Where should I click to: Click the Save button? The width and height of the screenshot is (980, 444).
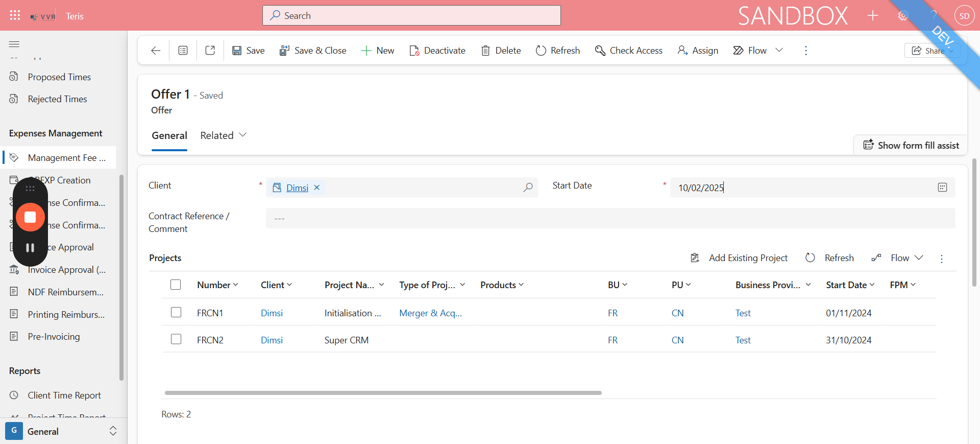tap(249, 51)
